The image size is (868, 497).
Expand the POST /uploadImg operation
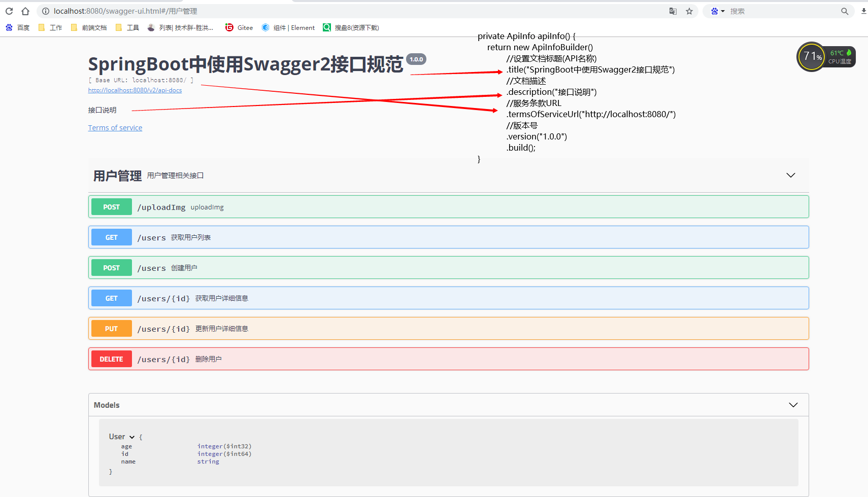(449, 207)
